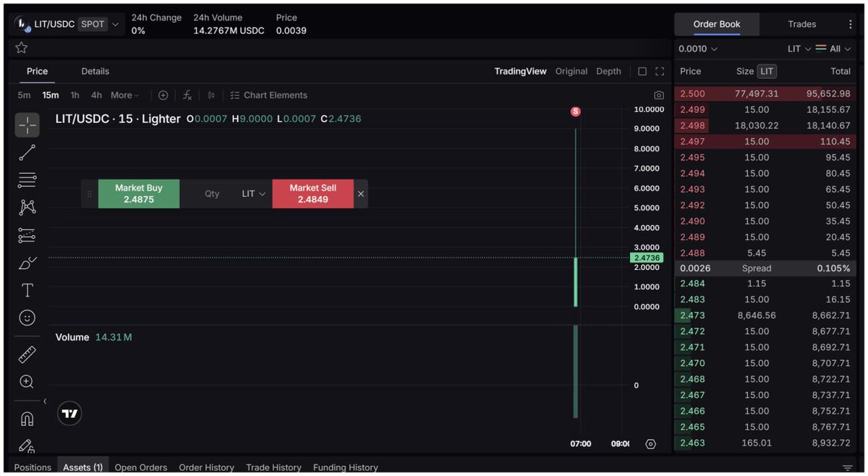Select the trend line drawing tool
Viewport: 868px width, 476px height.
coord(27,153)
